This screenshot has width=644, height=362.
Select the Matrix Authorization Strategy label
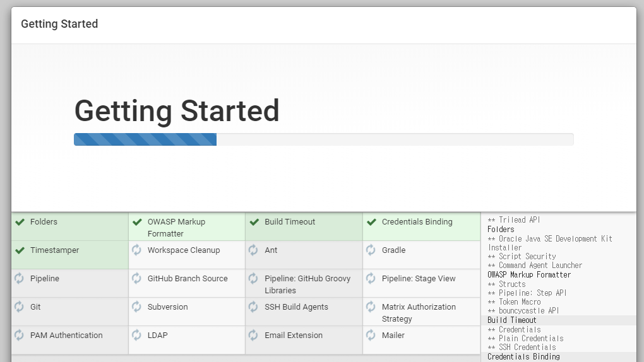419,312
